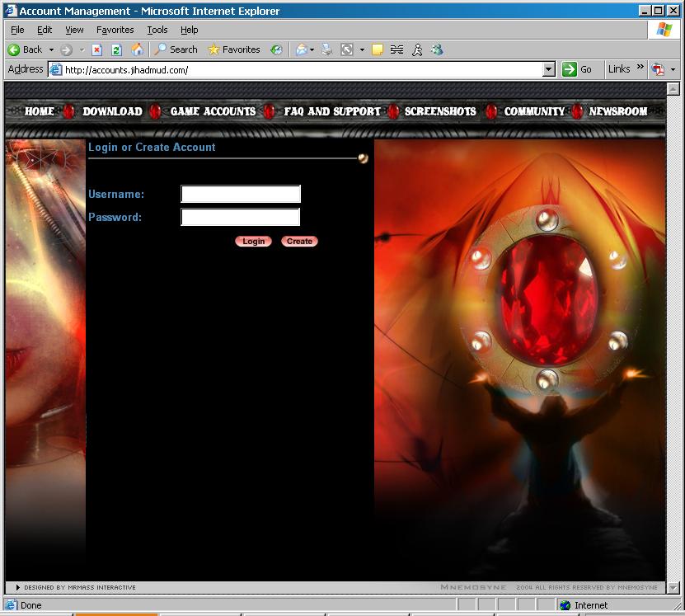
Task: Click the PDF toolbar icon
Action: pos(658,69)
